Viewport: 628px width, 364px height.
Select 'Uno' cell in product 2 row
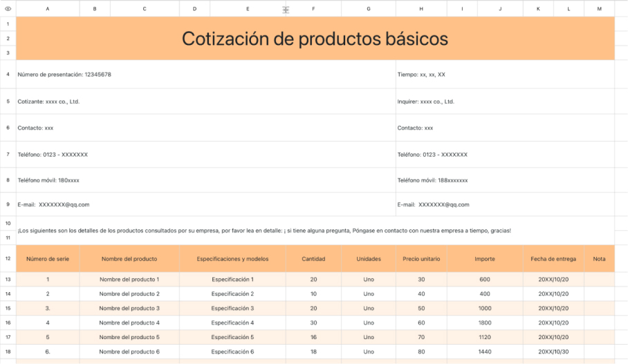pyautogui.click(x=369, y=294)
